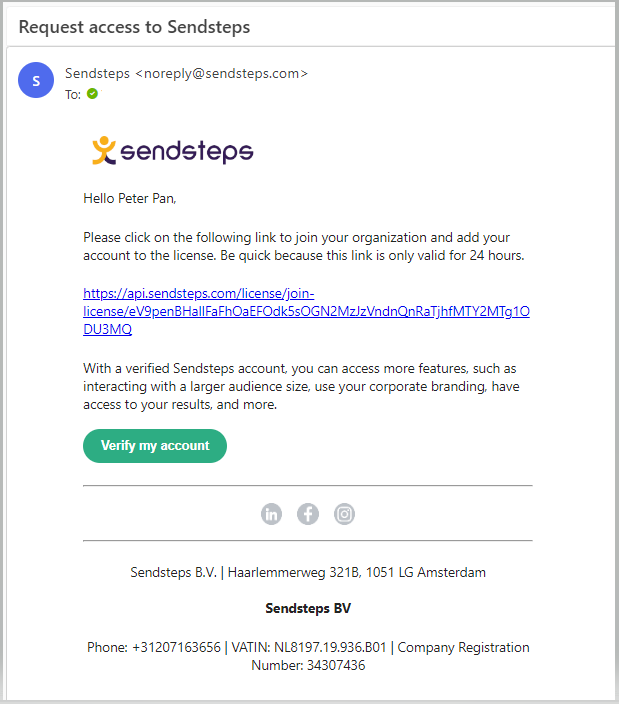The image size is (619, 704).
Task: Click the Sendsteps logo image
Action: click(173, 151)
